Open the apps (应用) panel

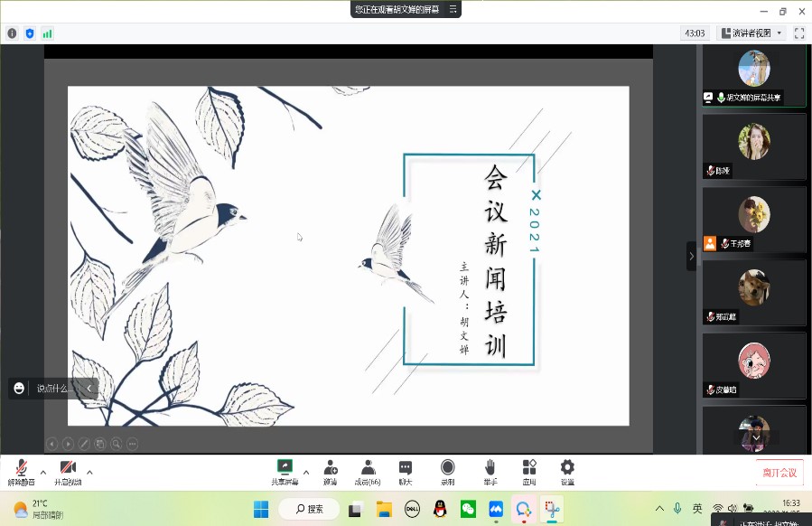[x=529, y=471]
